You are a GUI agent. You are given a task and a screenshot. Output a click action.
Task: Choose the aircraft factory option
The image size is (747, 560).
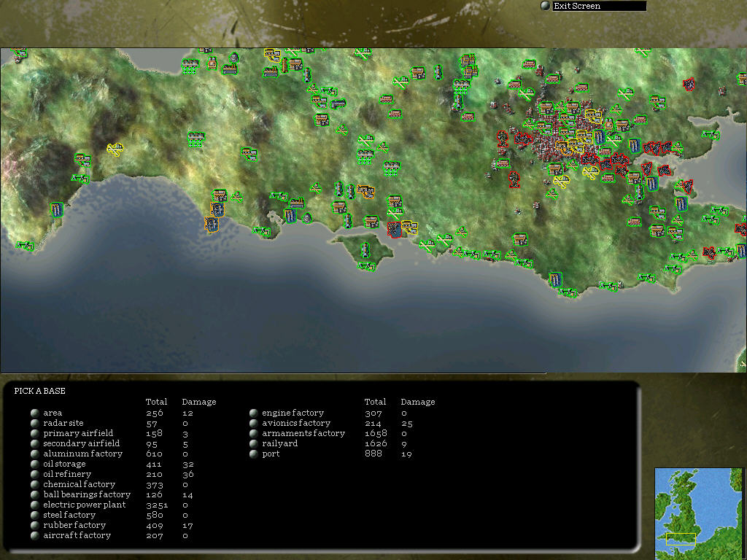pyautogui.click(x=35, y=535)
